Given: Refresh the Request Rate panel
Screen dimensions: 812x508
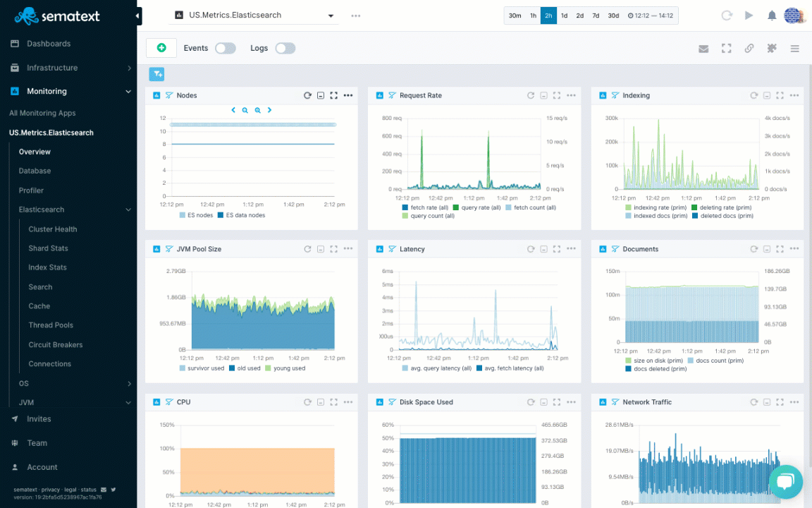Looking at the screenshot, I should (531, 95).
